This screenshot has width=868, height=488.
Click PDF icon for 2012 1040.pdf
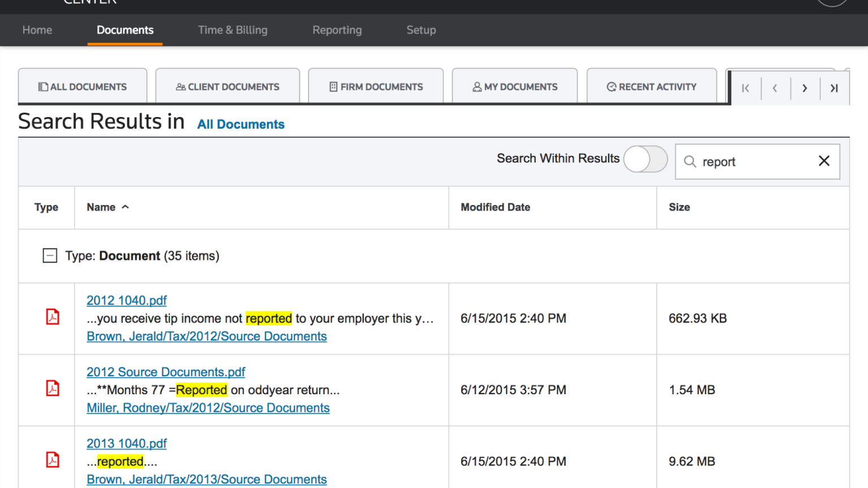(x=53, y=317)
